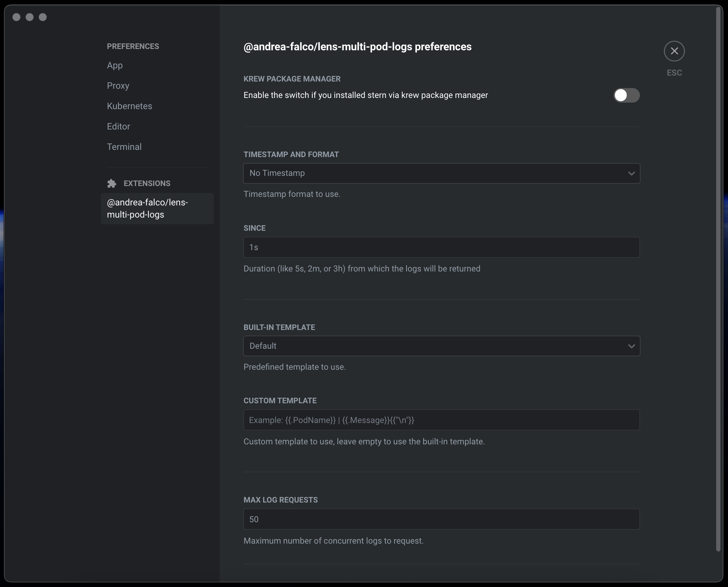The width and height of the screenshot is (728, 587).
Task: Click the yellow minimize window dot
Action: click(x=30, y=17)
